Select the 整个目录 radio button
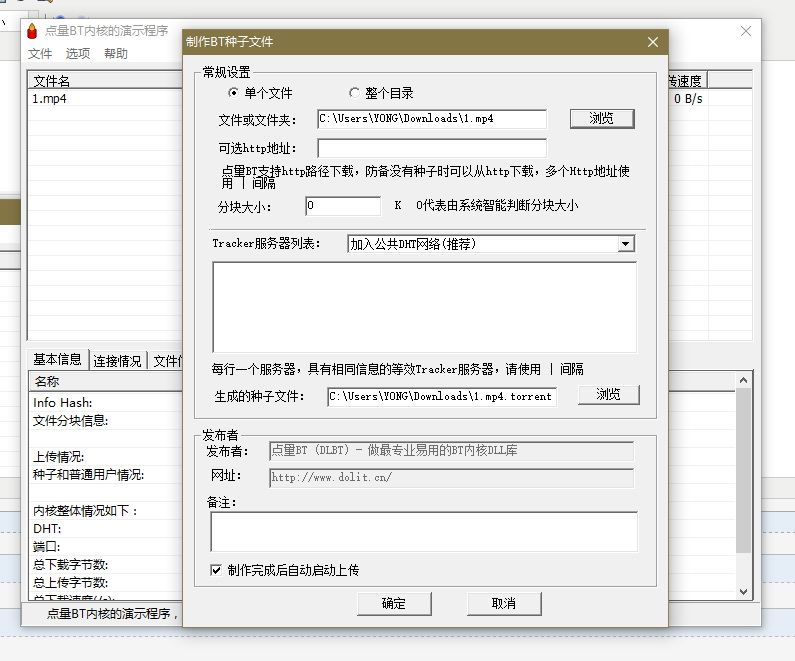The image size is (795, 661). click(354, 92)
